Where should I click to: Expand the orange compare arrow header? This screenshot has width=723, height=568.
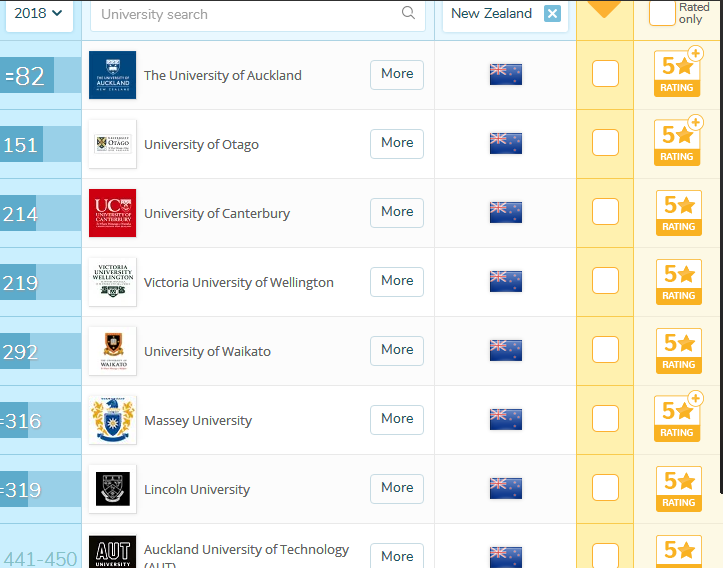coord(605,9)
